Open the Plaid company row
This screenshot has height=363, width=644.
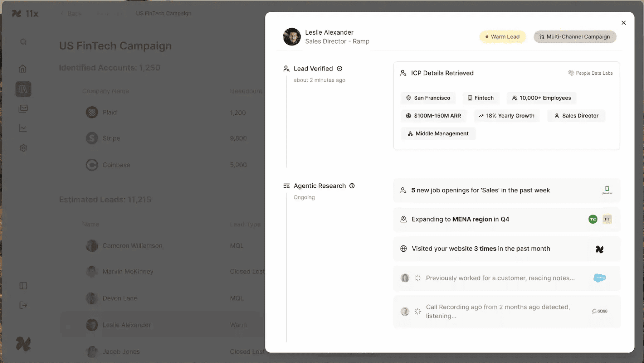tap(162, 112)
